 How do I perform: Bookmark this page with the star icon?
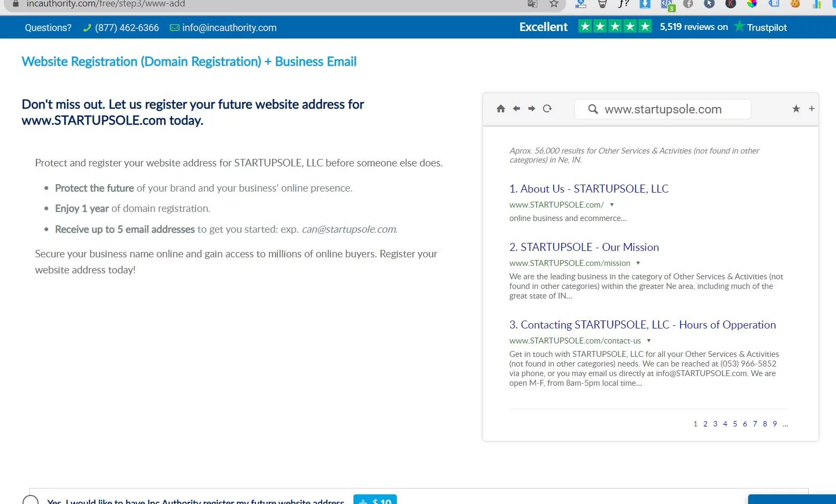click(x=554, y=4)
